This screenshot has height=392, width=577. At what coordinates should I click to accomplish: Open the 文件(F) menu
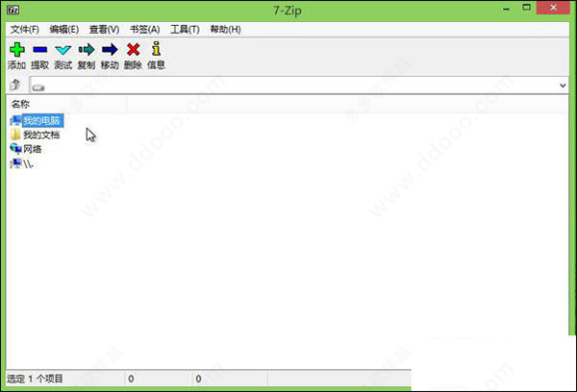coord(25,30)
